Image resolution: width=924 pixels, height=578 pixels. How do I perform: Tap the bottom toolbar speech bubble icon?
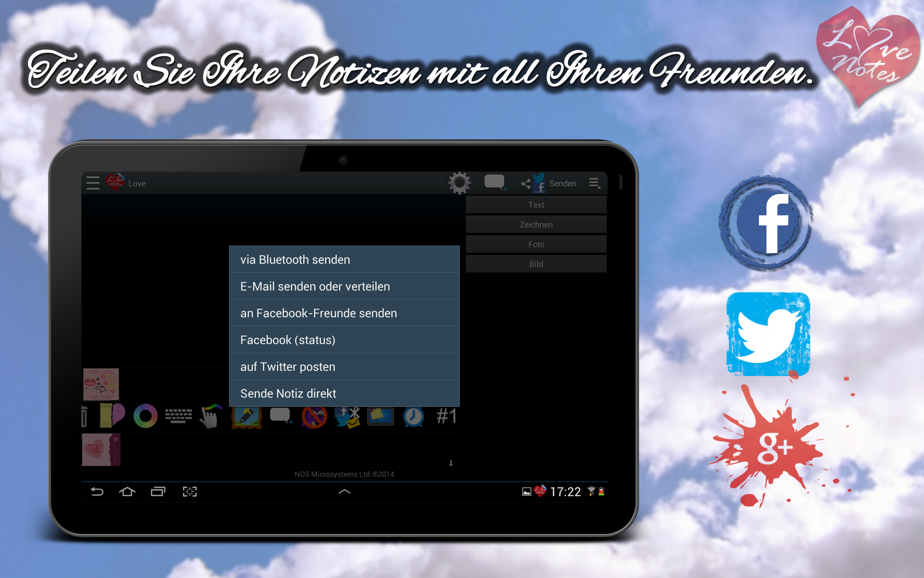pos(281,416)
